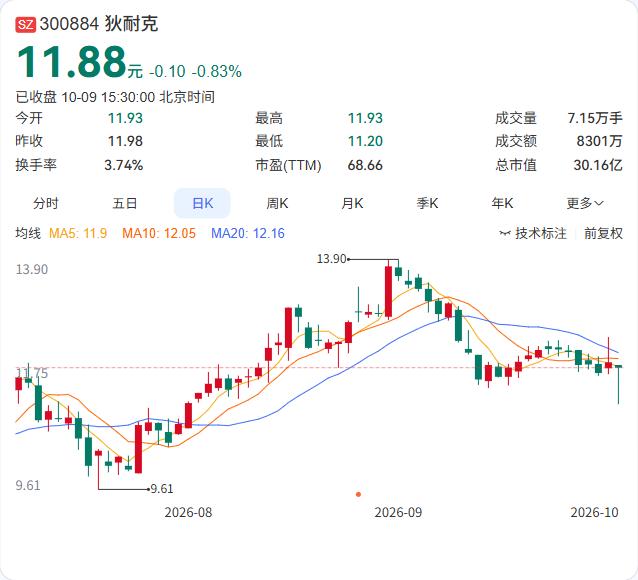Viewport: 638px width, 580px height.
Task: Click the orange event dot under chart
Action: pos(358,494)
